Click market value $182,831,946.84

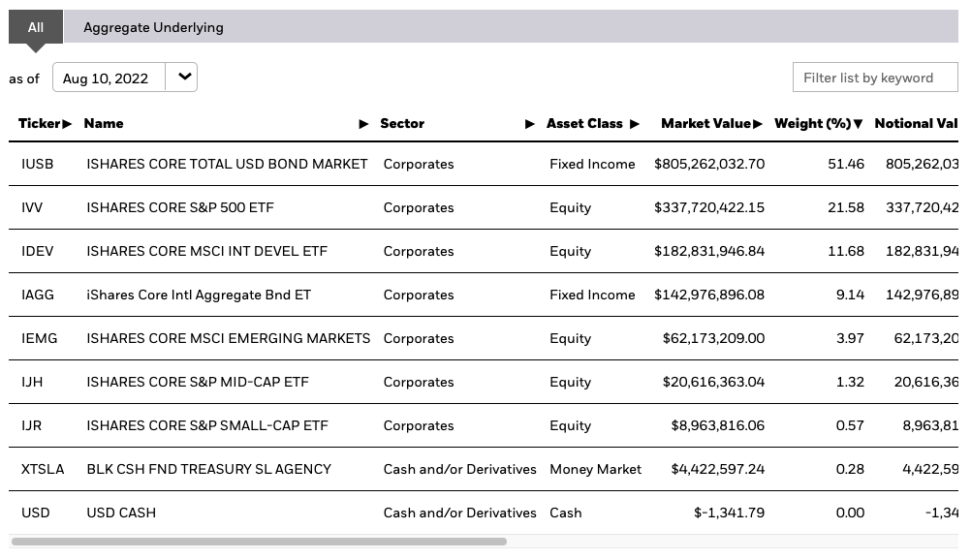coord(709,251)
